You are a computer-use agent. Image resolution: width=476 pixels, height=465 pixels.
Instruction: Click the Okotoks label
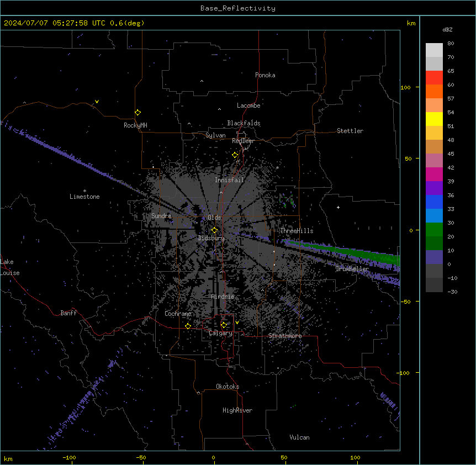click(228, 387)
